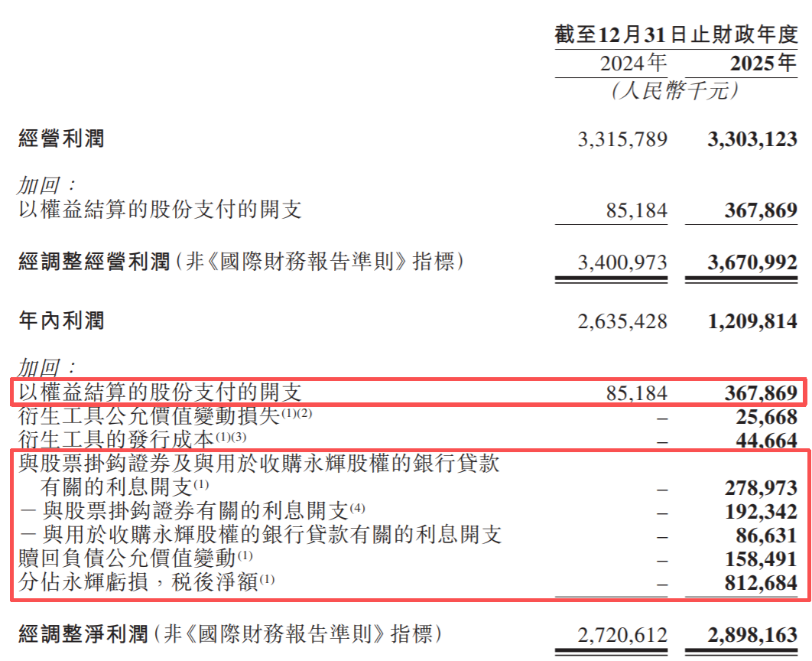Click the (人民幣千元) unit label
The image size is (812, 661).
click(x=675, y=91)
